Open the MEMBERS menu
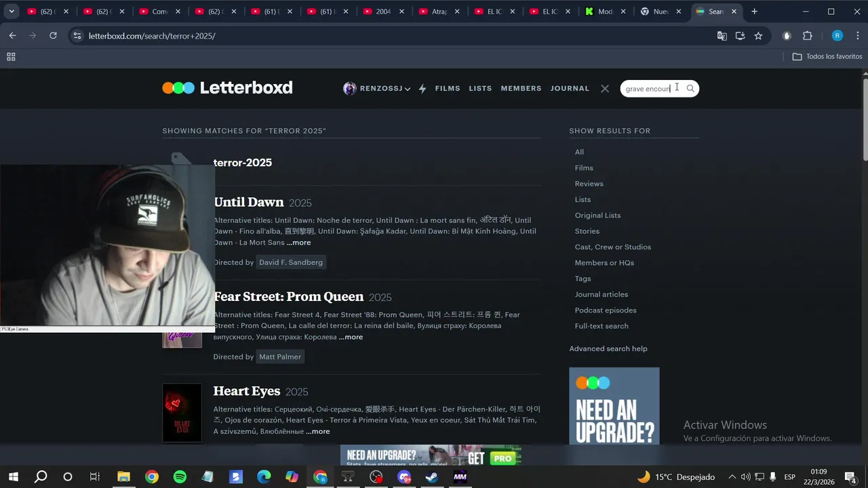Screen dimensions: 868x488 pyautogui.click(x=521, y=89)
